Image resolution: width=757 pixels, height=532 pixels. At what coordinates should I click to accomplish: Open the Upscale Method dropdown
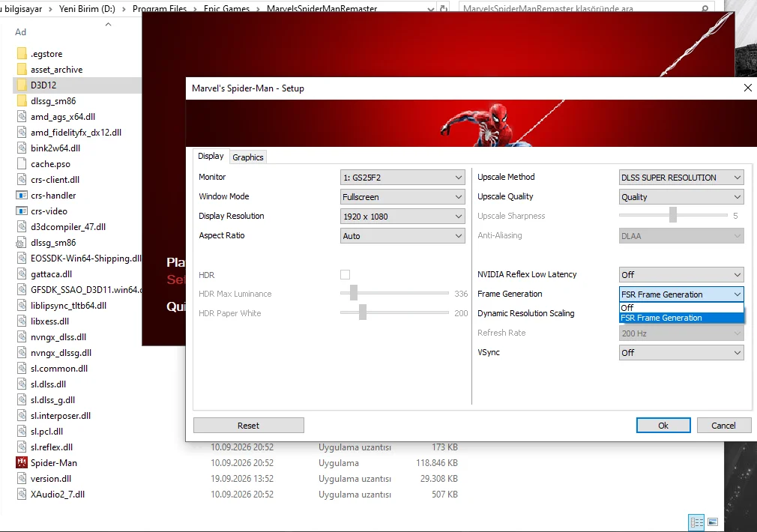click(x=681, y=177)
